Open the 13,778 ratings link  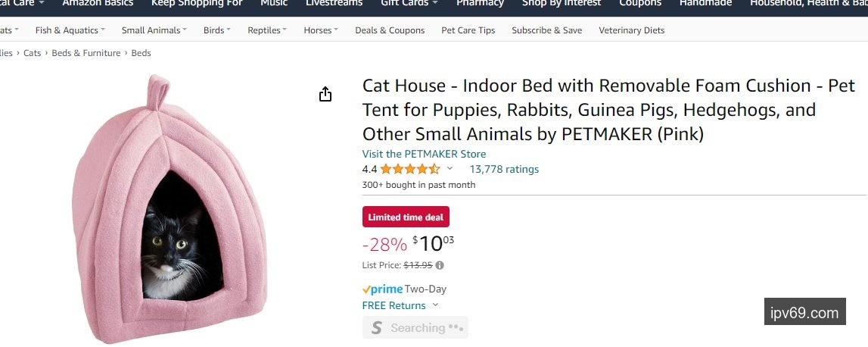tap(504, 169)
